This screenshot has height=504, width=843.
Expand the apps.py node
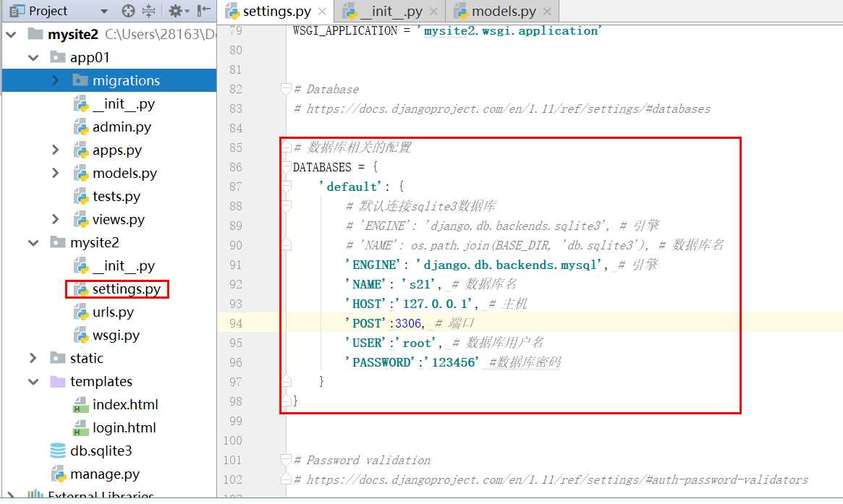click(x=56, y=150)
